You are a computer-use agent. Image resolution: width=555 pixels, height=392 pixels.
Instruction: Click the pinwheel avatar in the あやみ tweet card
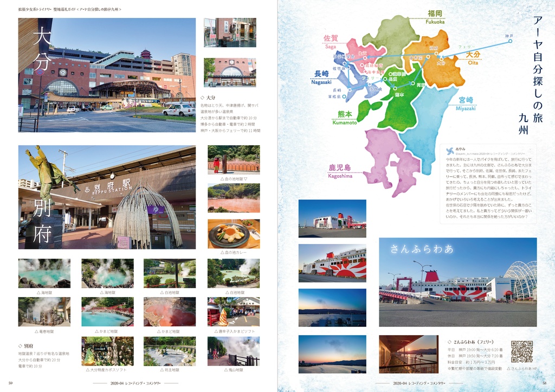point(449,151)
